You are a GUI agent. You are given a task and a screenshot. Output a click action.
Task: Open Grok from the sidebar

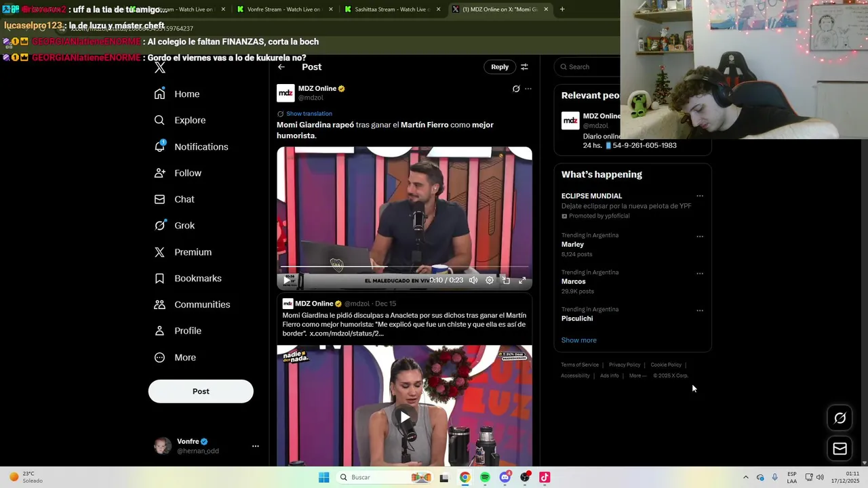tap(174, 226)
